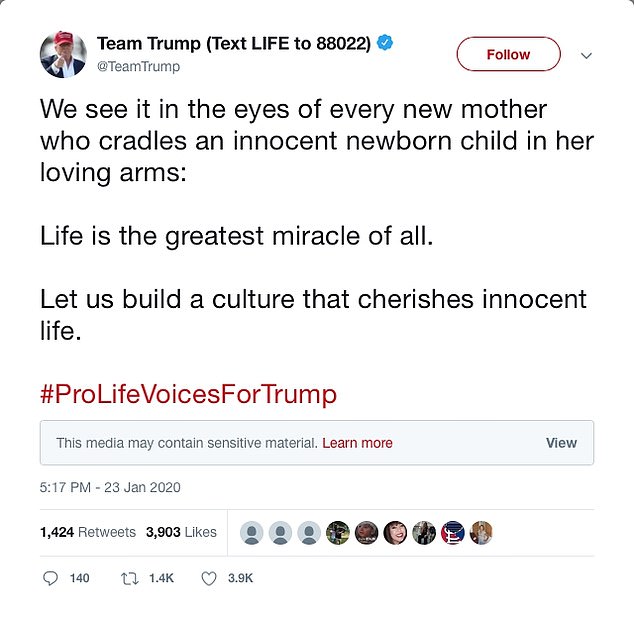Image resolution: width=634 pixels, height=618 pixels.
Task: Click the first default gray liker avatar
Action: pyautogui.click(x=253, y=532)
